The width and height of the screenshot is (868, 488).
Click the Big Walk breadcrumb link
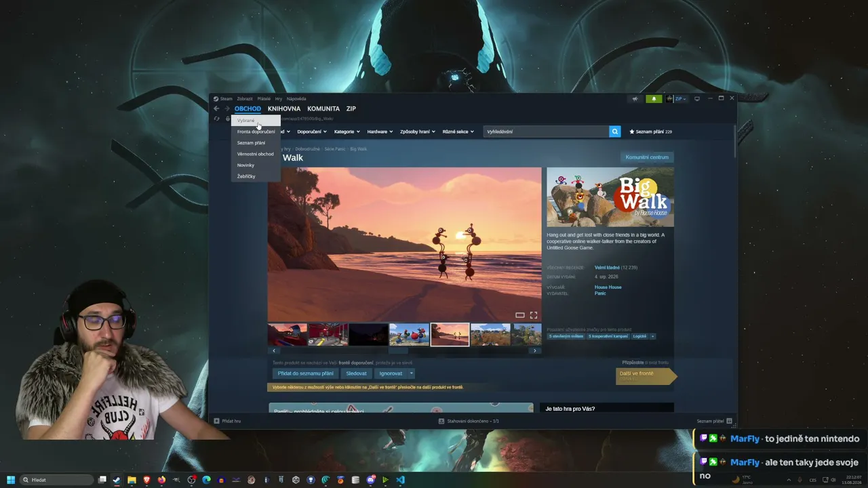358,149
